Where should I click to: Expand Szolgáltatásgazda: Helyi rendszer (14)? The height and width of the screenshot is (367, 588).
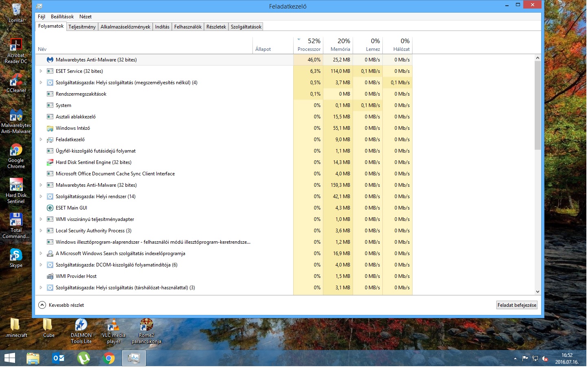tap(41, 197)
